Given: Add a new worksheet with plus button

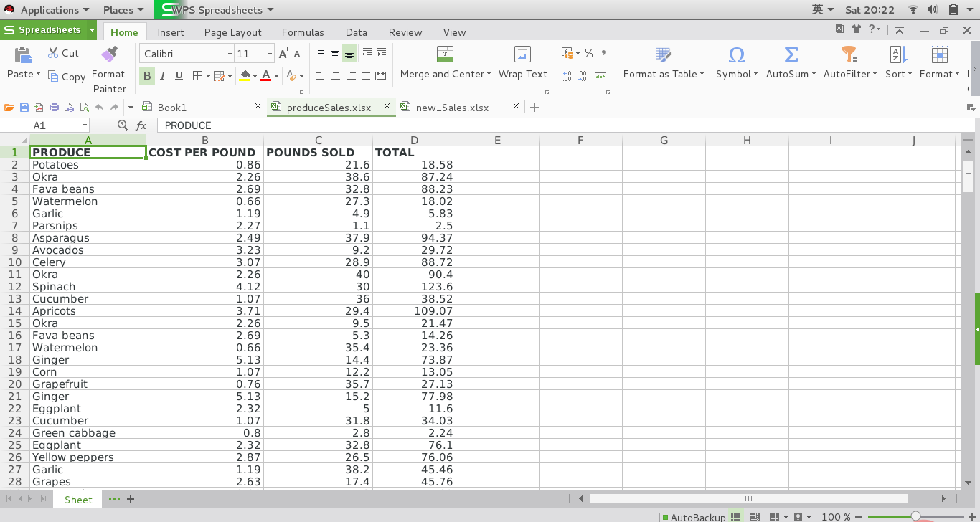Looking at the screenshot, I should [x=131, y=499].
